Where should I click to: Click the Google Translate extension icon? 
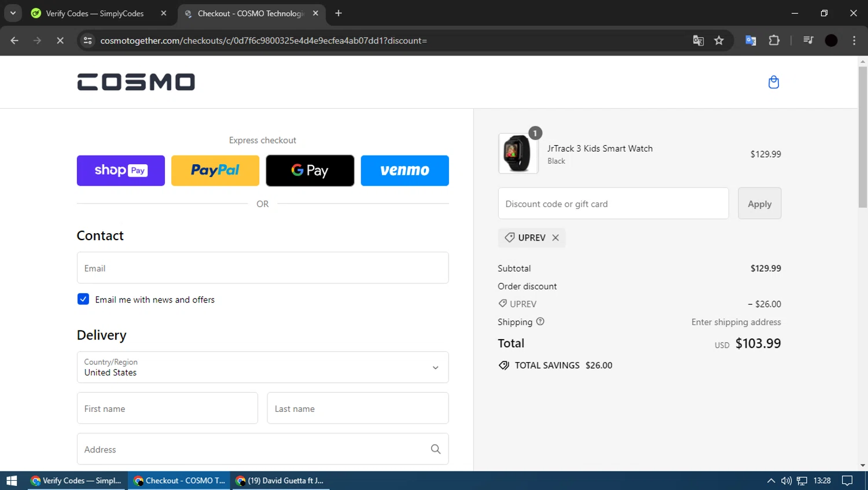(751, 40)
